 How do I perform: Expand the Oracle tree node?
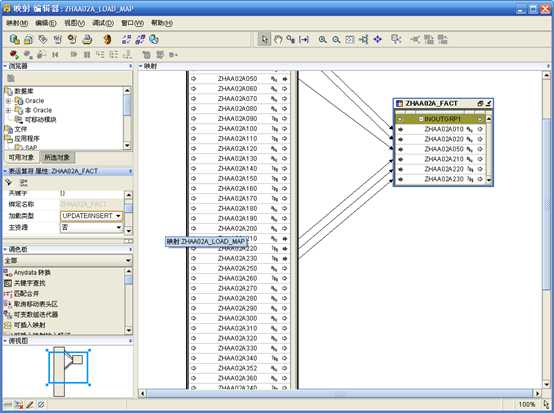click(8, 101)
